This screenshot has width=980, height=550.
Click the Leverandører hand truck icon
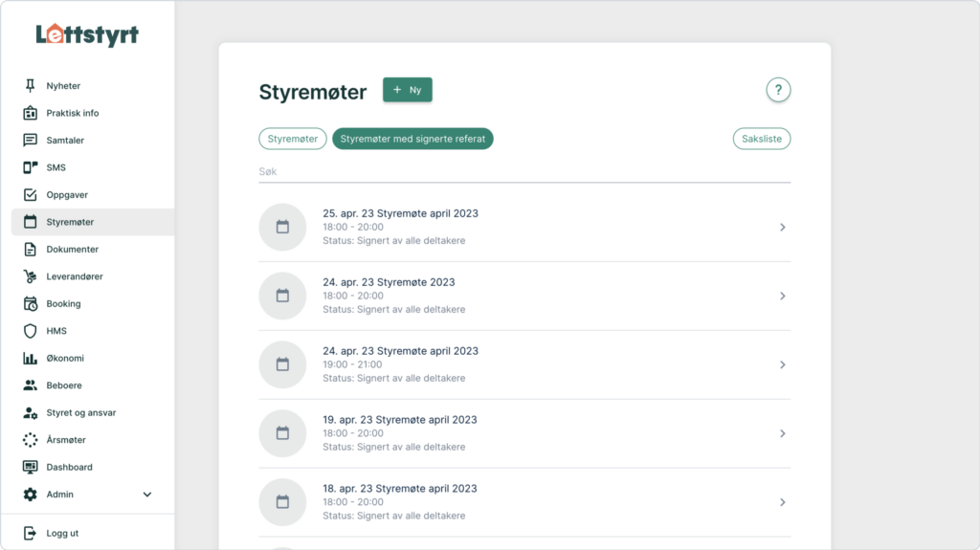coord(30,276)
